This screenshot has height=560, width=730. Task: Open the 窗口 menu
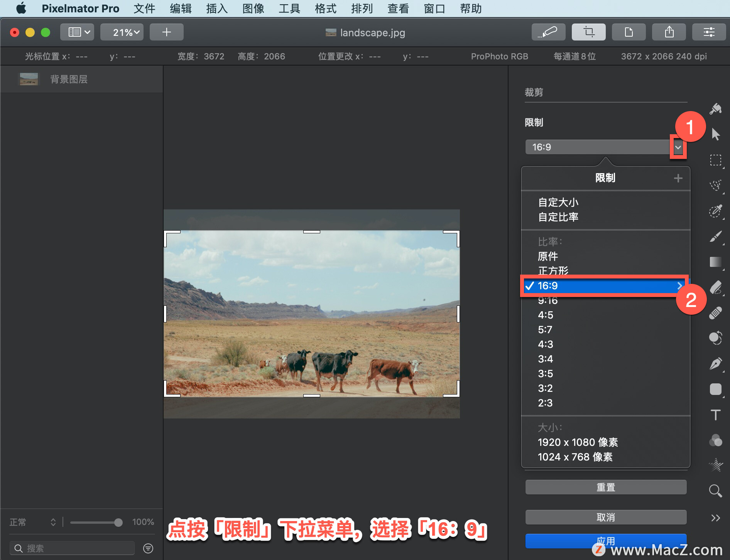pos(434,8)
